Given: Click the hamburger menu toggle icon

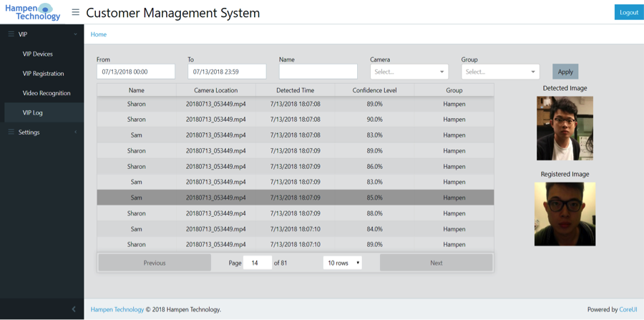Looking at the screenshot, I should click(75, 12).
